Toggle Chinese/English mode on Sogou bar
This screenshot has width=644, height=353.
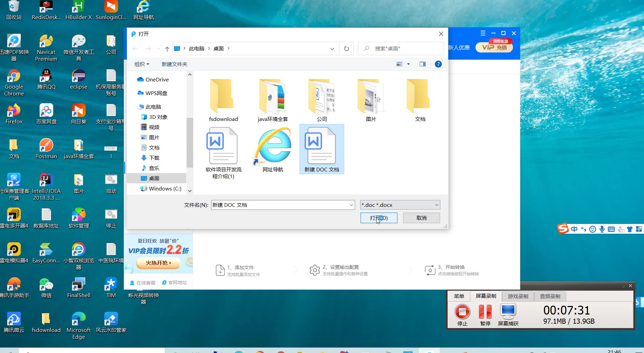(574, 229)
